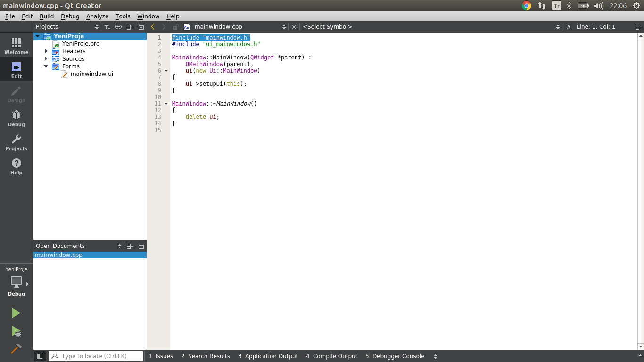Open Bluetooth indicator menu
Screen dimensions: 644x362
(x=569, y=6)
